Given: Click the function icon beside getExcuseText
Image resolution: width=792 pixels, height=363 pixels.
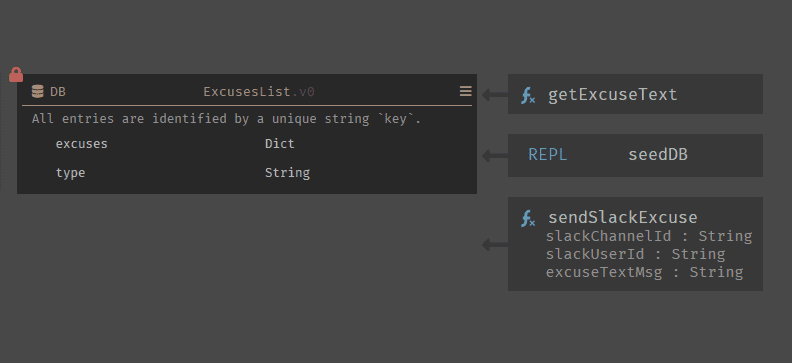Looking at the screenshot, I should tap(528, 95).
